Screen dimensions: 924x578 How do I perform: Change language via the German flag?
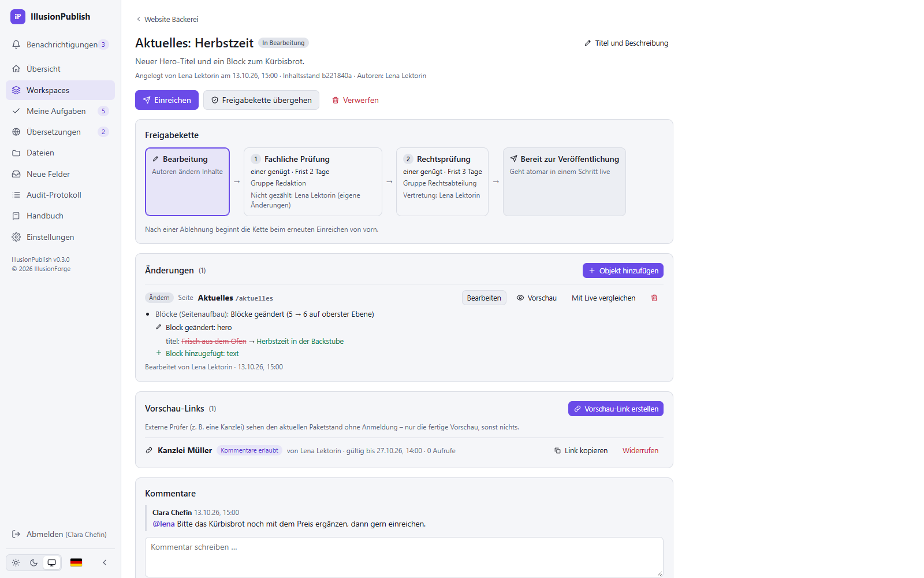tap(76, 562)
